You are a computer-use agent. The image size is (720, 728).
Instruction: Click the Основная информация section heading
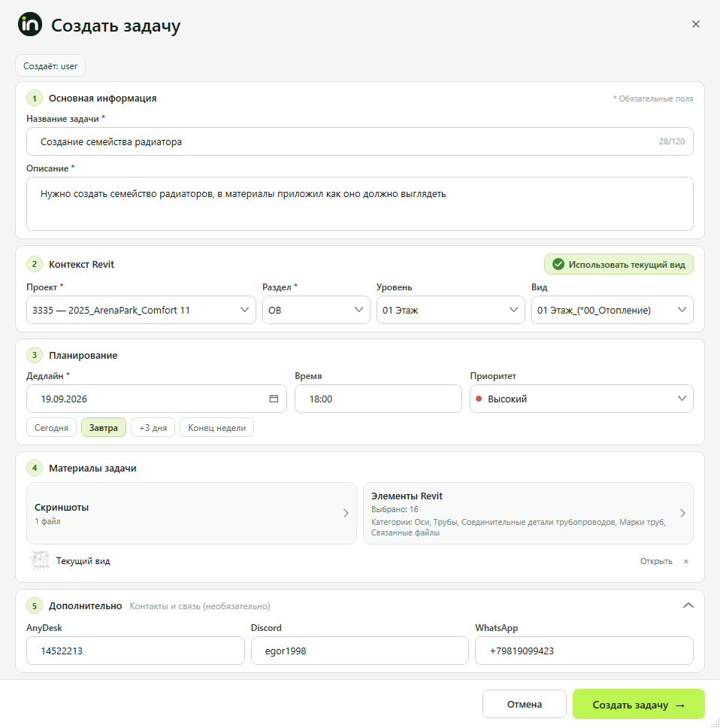point(102,99)
